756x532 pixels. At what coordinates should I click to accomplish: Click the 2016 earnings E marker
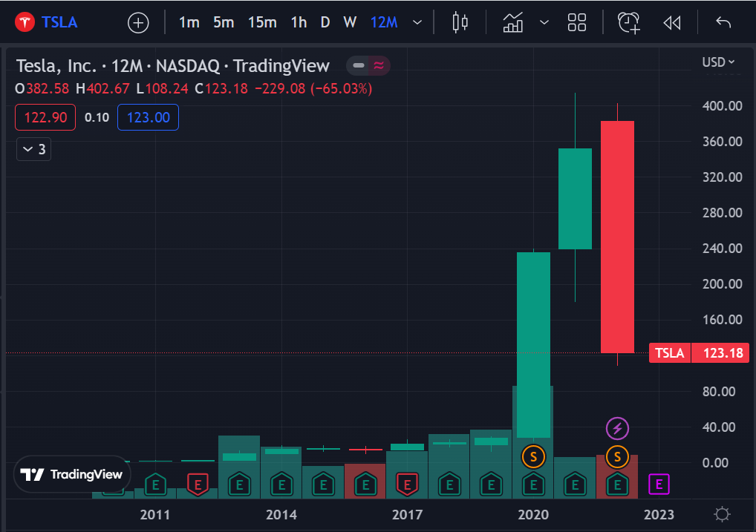coord(365,485)
